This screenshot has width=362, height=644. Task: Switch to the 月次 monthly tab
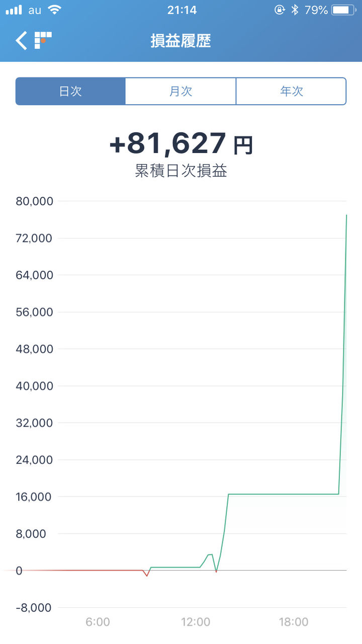[180, 91]
